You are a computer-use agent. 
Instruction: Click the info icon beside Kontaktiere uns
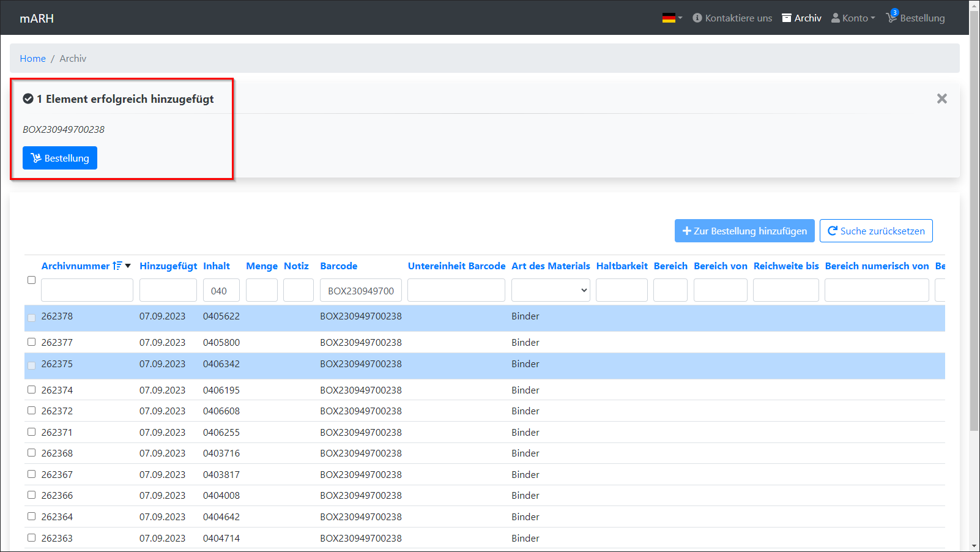697,18
